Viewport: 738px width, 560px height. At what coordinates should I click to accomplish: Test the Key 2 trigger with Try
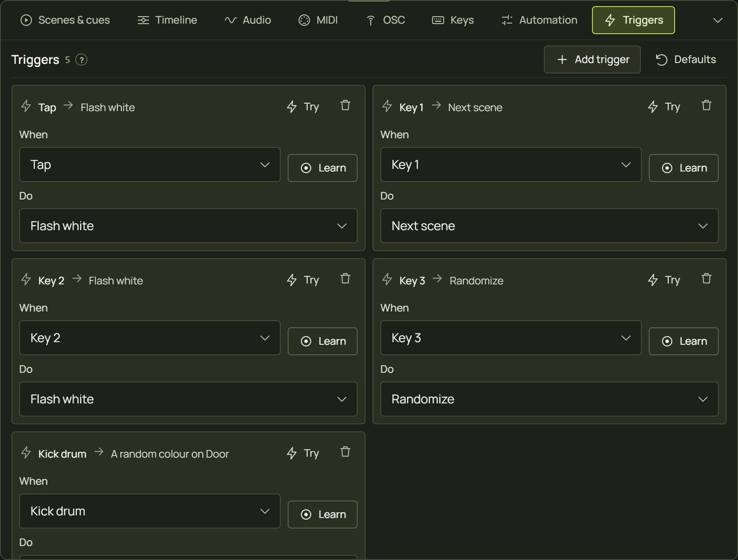point(303,280)
